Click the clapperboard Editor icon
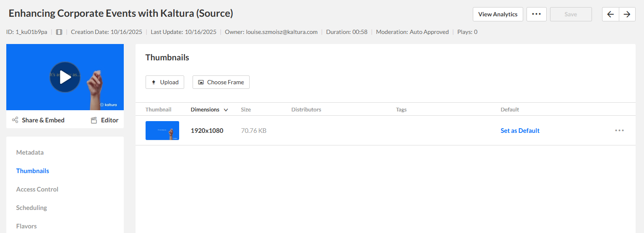644x233 pixels. 94,120
